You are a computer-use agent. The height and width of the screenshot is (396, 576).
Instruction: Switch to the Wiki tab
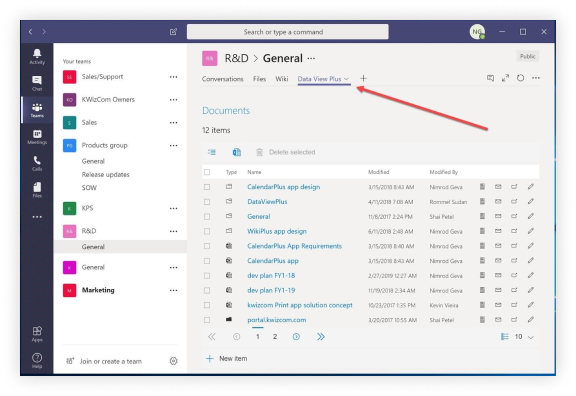282,79
